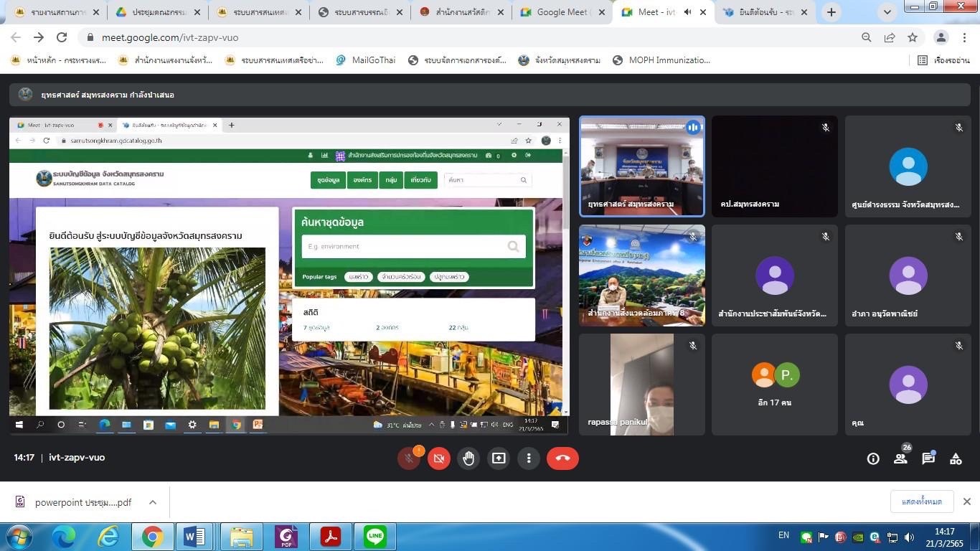Image resolution: width=980 pixels, height=551 pixels.
Task: Select the rapassa panikul video tile
Action: click(x=641, y=384)
